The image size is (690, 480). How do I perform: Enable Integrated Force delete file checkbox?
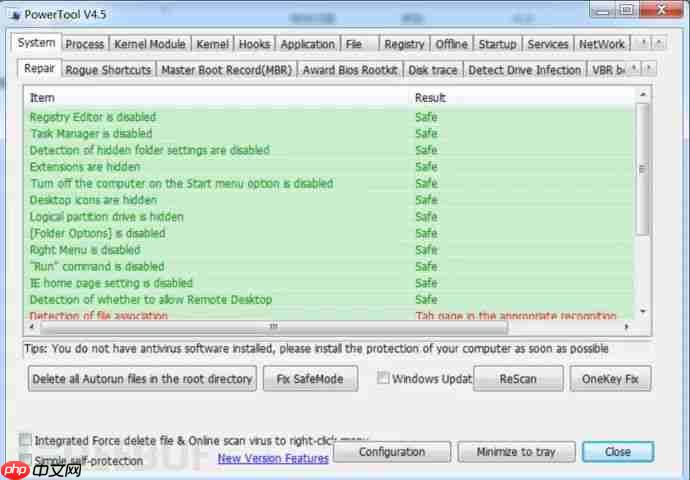[25, 440]
